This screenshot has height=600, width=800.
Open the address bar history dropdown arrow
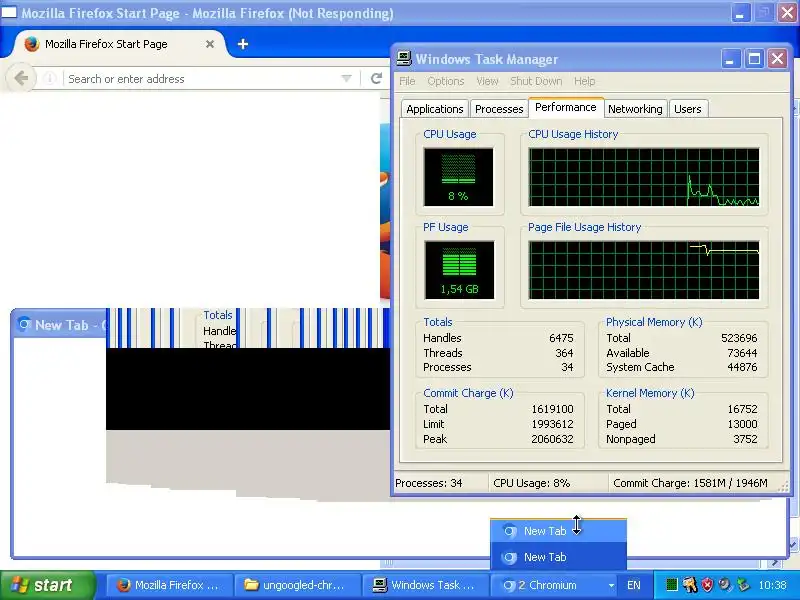[x=346, y=79]
